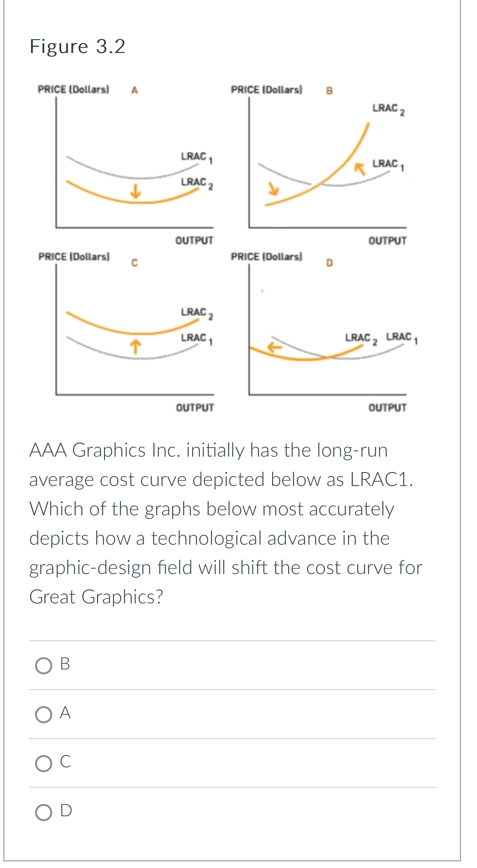
Task: Click the upward arrow in graph C
Action: point(135,346)
